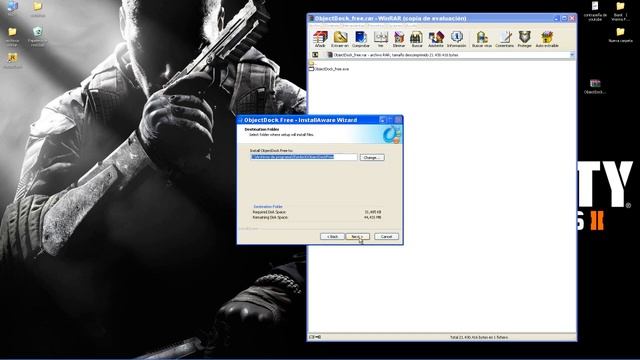Image resolution: width=640 pixels, height=360 pixels.
Task: Select the Comprobar toolbar icon in WinRAR
Action: (361, 39)
